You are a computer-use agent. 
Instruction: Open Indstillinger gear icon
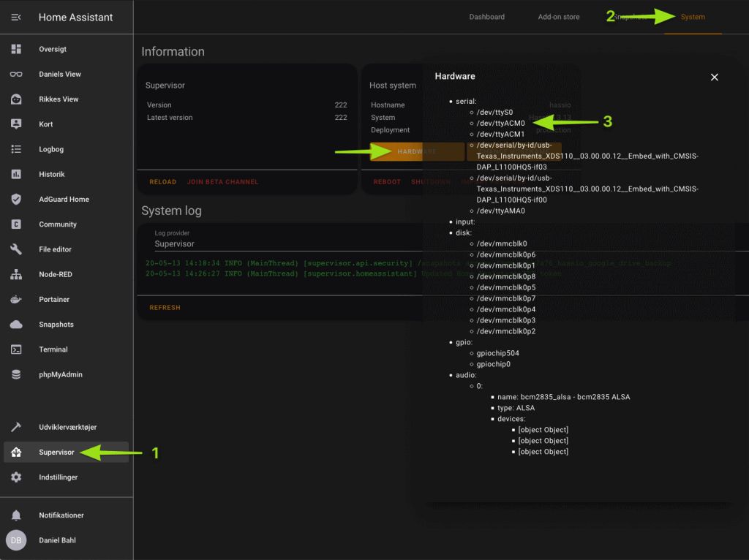click(x=16, y=477)
